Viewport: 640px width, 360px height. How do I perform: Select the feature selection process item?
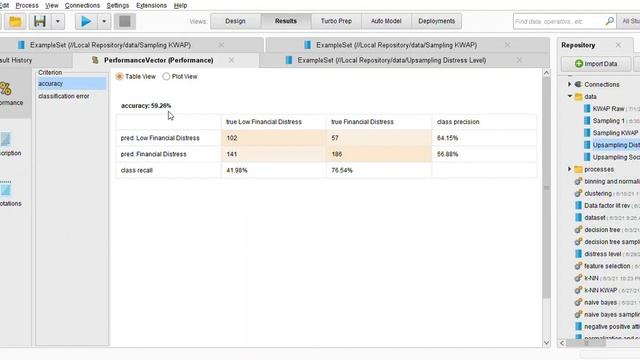tap(607, 266)
